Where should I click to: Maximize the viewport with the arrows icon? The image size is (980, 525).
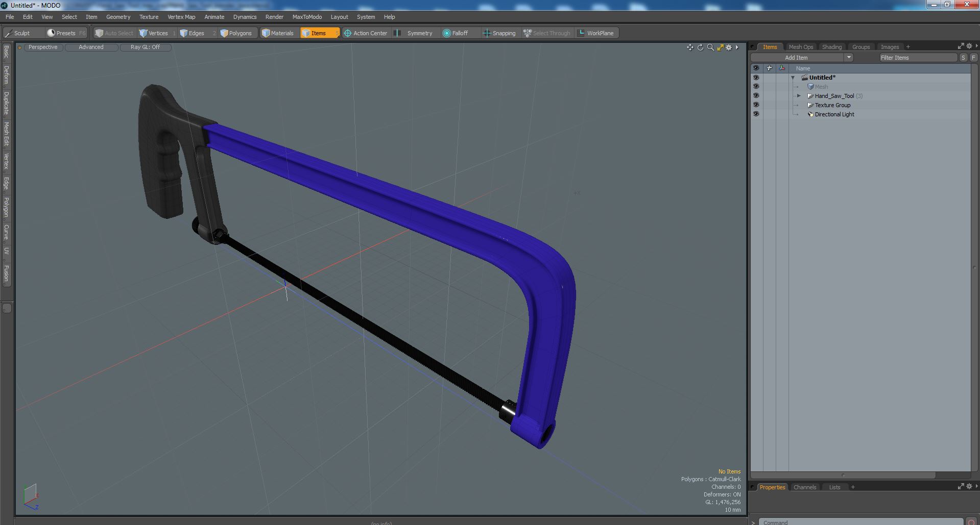pos(720,47)
